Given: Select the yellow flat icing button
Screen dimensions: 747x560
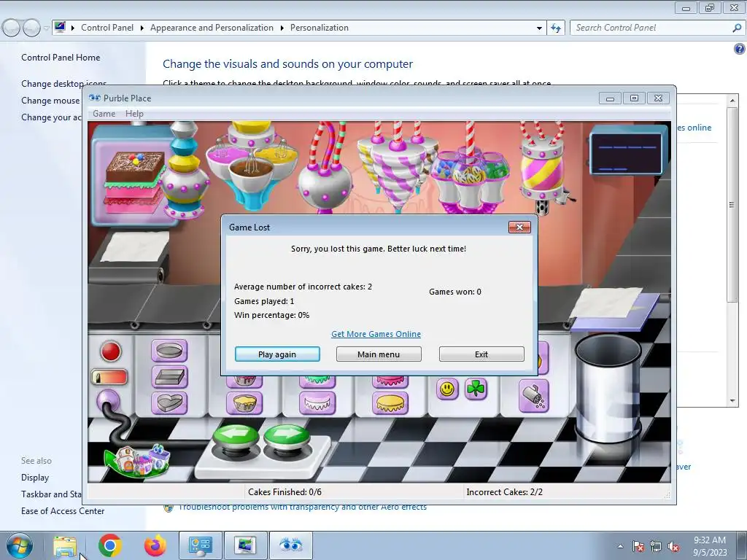Looking at the screenshot, I should 390,403.
